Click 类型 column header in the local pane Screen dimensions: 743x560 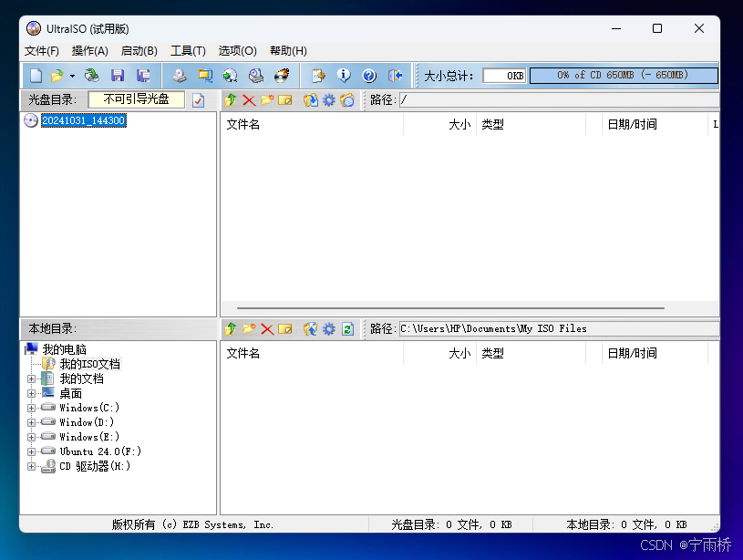click(531, 353)
